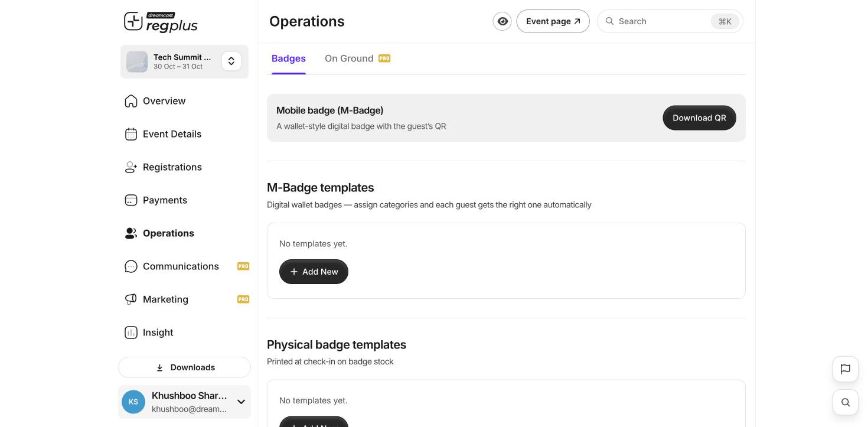This screenshot has height=427, width=868.
Task: Toggle the eye preview button
Action: click(x=502, y=21)
